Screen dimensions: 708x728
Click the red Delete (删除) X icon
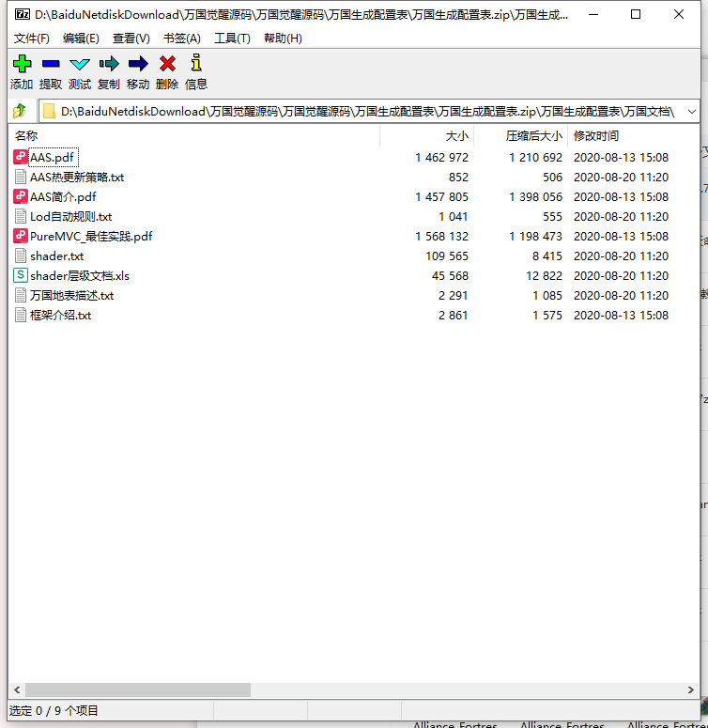click(x=167, y=64)
